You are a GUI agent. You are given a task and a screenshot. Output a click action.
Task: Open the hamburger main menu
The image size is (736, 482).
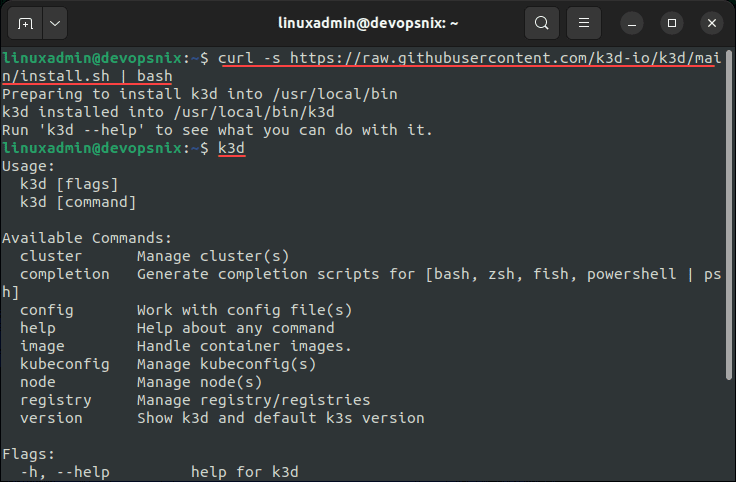point(585,22)
